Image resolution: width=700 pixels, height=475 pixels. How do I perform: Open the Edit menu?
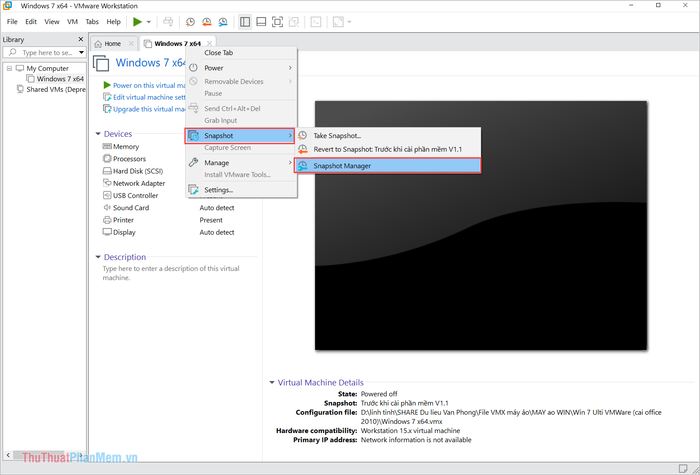point(31,21)
